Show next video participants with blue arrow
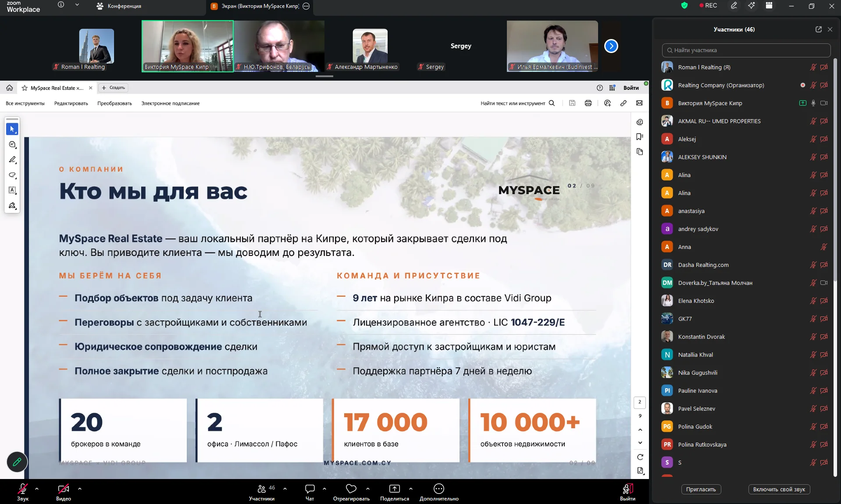Image resolution: width=841 pixels, height=504 pixels. 611,46
